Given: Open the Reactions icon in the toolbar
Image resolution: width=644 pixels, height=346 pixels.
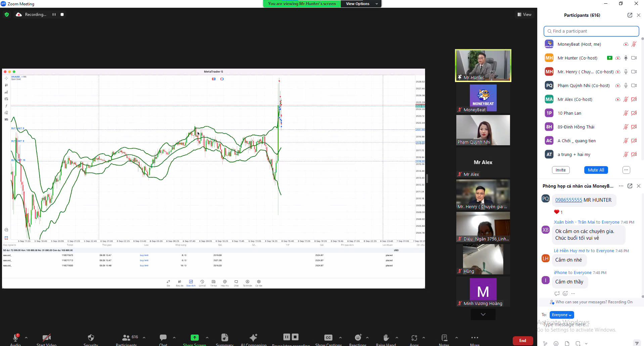Looking at the screenshot, I should (358, 337).
